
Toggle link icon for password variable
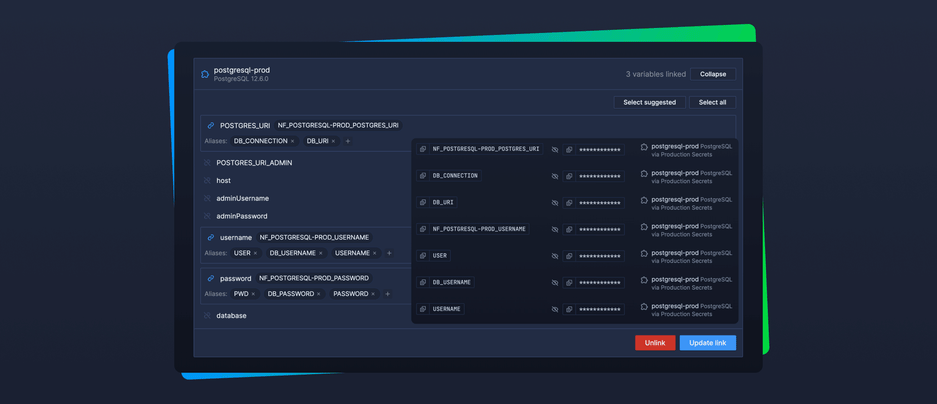click(210, 278)
